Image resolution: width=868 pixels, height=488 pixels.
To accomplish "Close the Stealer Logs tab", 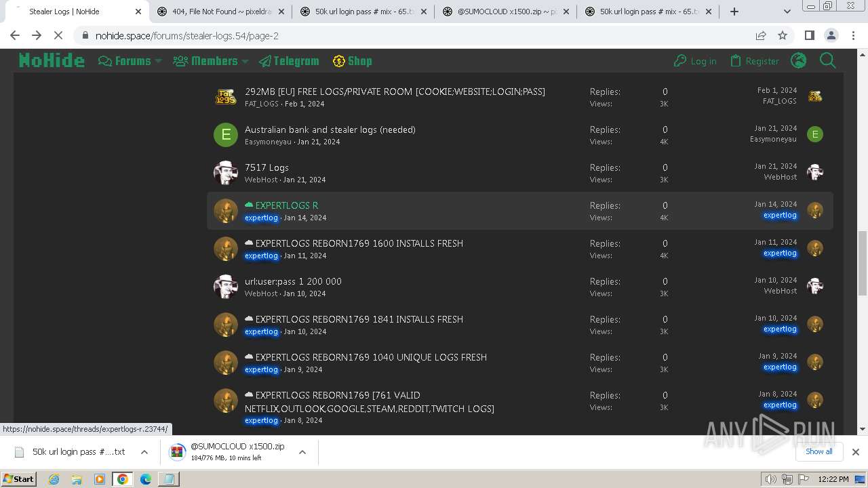I will 138,12.
